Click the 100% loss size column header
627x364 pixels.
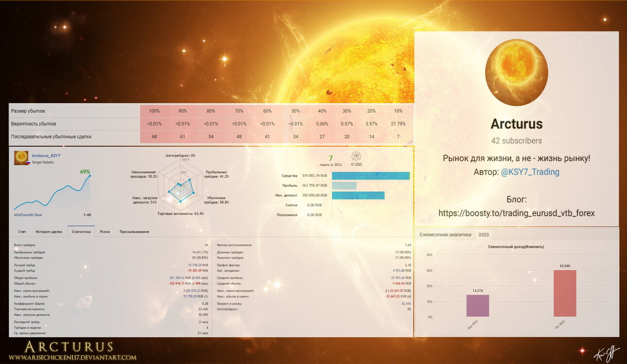tap(155, 111)
